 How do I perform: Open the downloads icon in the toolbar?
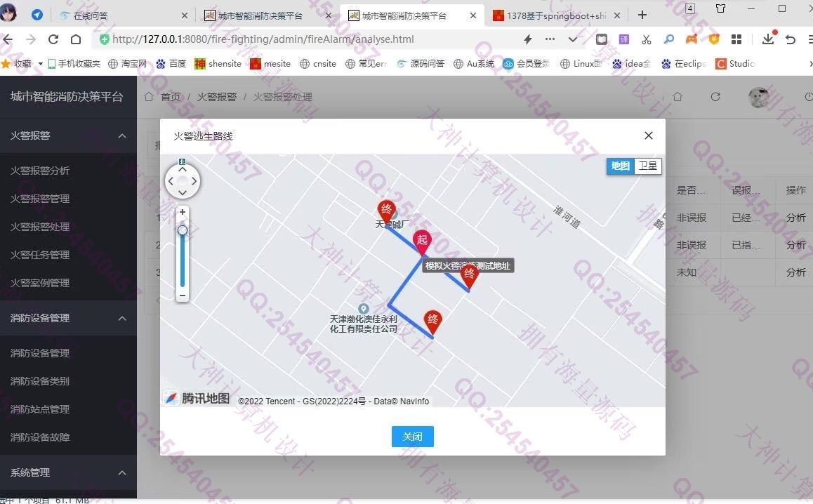pos(769,39)
